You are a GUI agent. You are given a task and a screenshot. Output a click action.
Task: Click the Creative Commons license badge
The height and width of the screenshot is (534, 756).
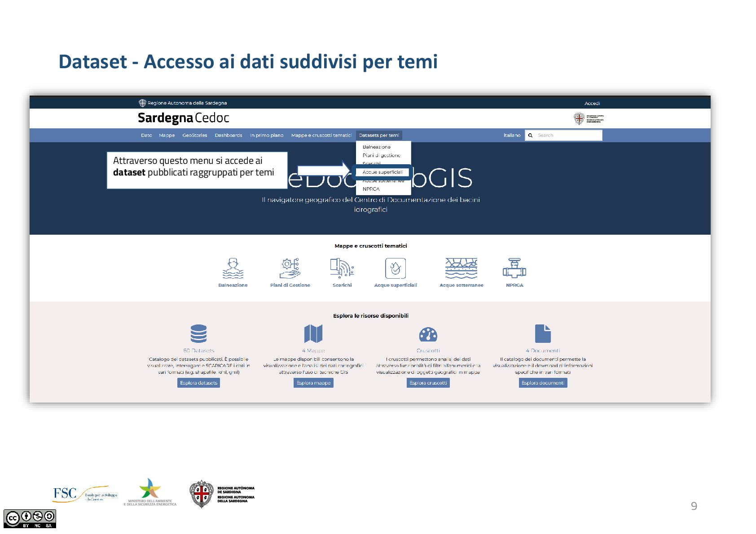point(30,519)
